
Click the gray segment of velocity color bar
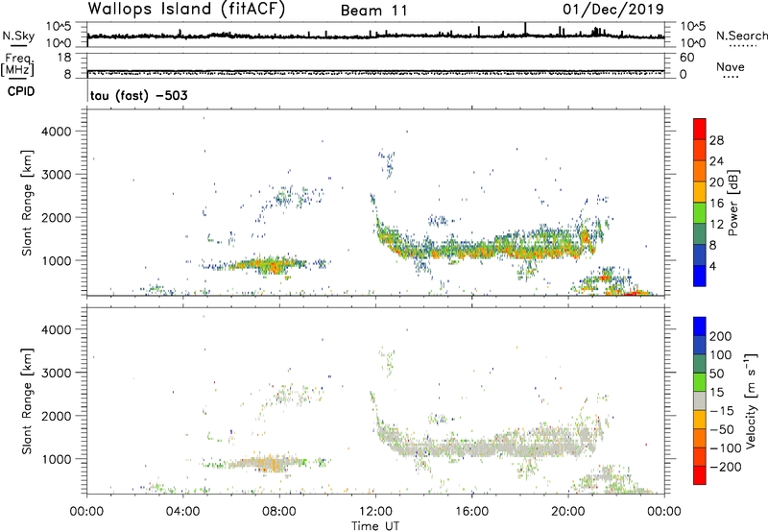(x=700, y=401)
